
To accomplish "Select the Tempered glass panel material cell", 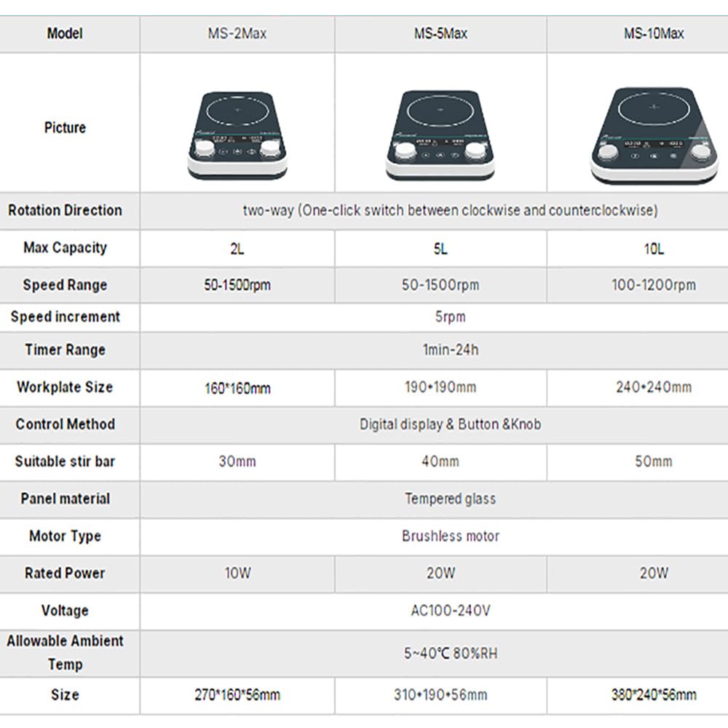I will pyautogui.click(x=434, y=499).
